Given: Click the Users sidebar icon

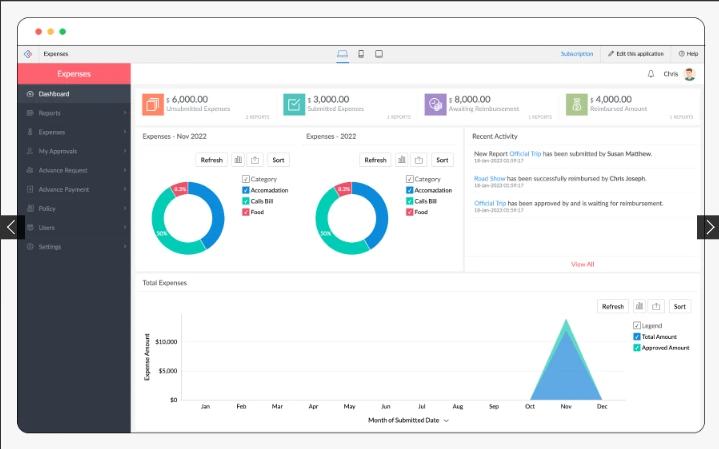Looking at the screenshot, I should [30, 227].
